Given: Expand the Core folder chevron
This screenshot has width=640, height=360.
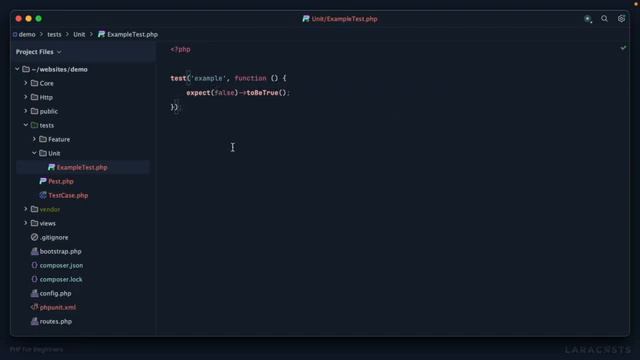Looking at the screenshot, I should (26, 83).
